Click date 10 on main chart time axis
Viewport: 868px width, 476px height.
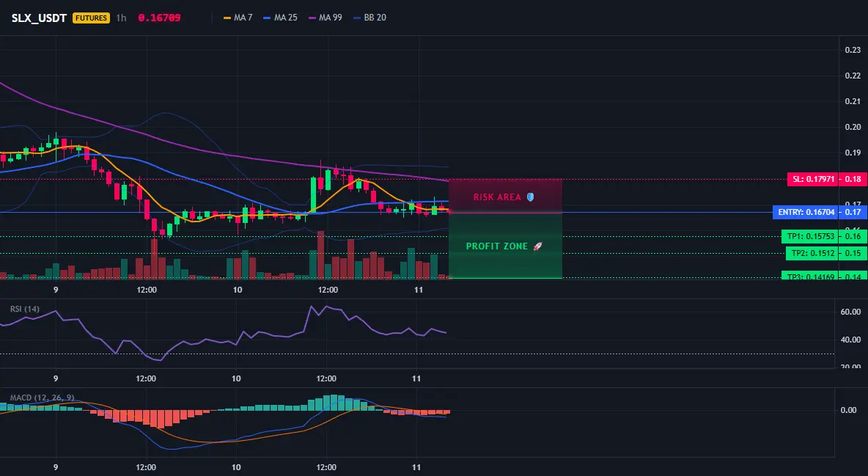click(x=238, y=290)
